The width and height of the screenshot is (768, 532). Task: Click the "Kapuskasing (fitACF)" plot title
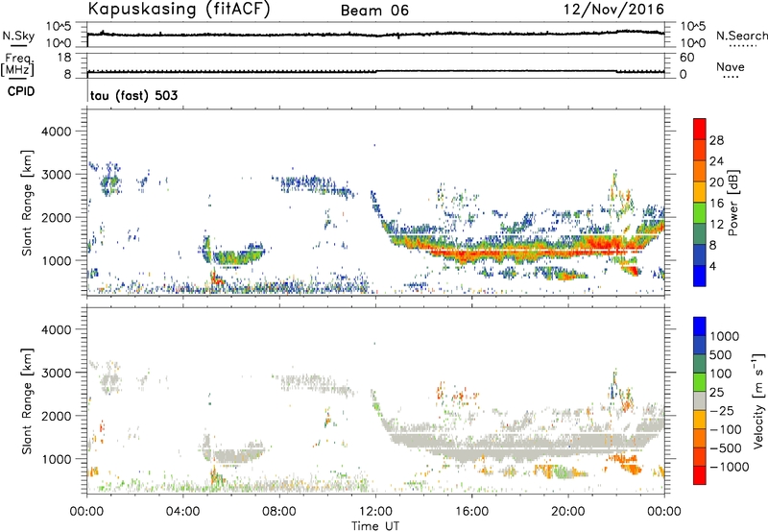click(x=179, y=9)
